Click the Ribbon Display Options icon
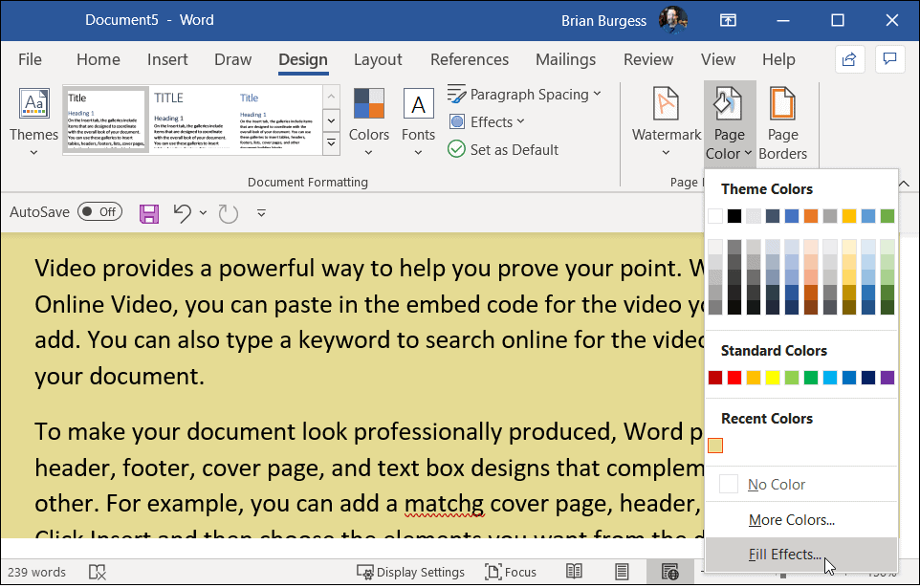The height and width of the screenshot is (588, 920). tap(728, 20)
